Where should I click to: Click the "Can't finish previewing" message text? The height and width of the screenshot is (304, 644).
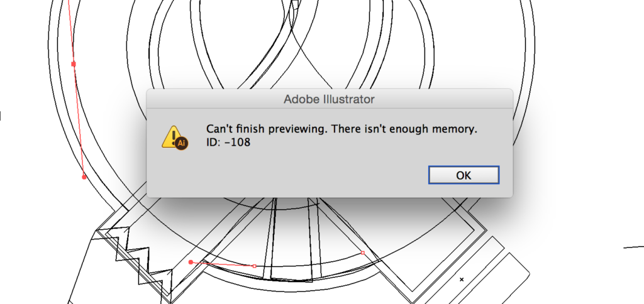pos(341,129)
